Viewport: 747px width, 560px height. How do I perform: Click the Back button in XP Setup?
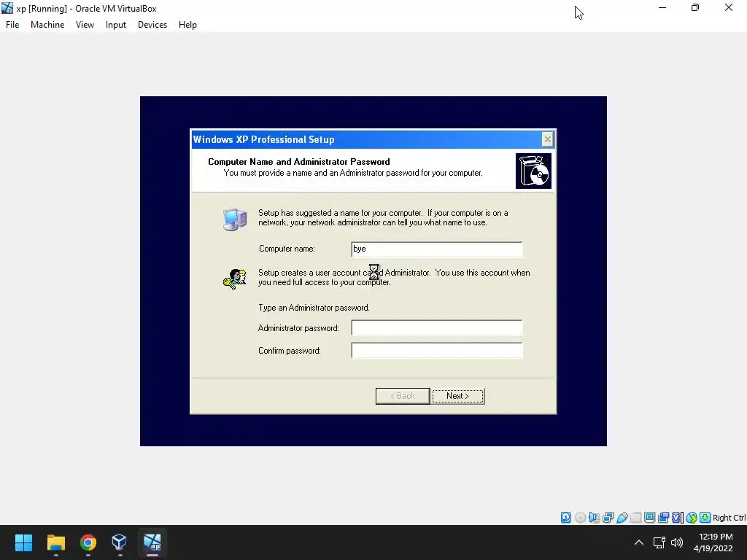(403, 396)
